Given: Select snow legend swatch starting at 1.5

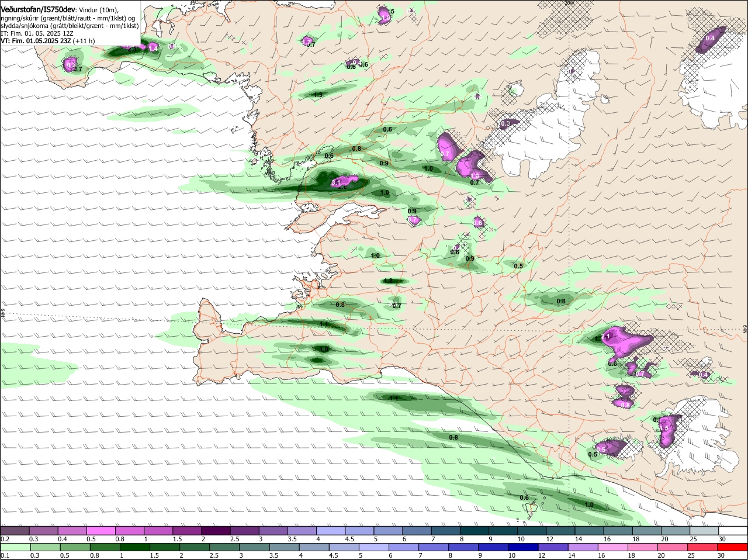Looking at the screenshot, I should (187, 531).
